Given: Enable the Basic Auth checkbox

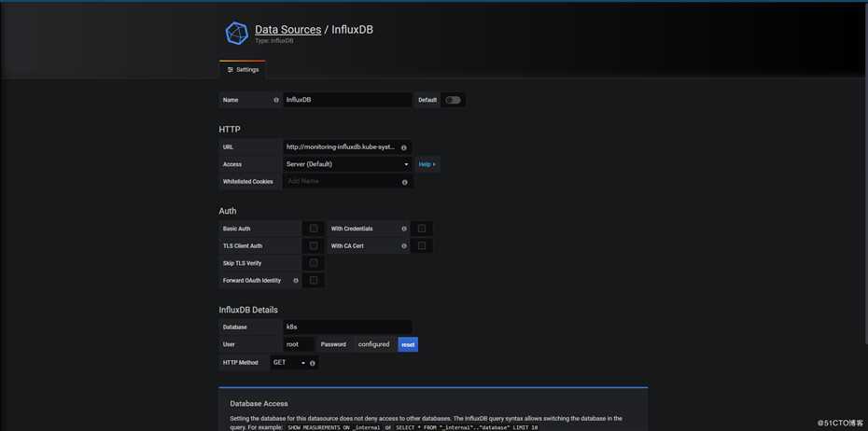Looking at the screenshot, I should point(314,229).
